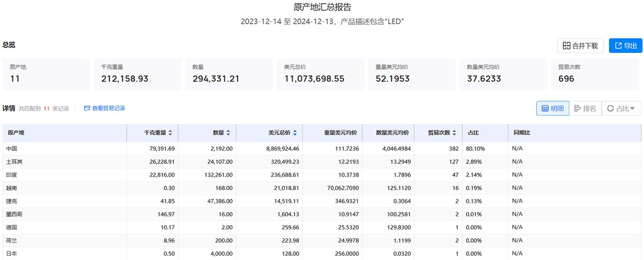
Task: Click the 132,261.00 quantity cell
Action: click(207, 175)
